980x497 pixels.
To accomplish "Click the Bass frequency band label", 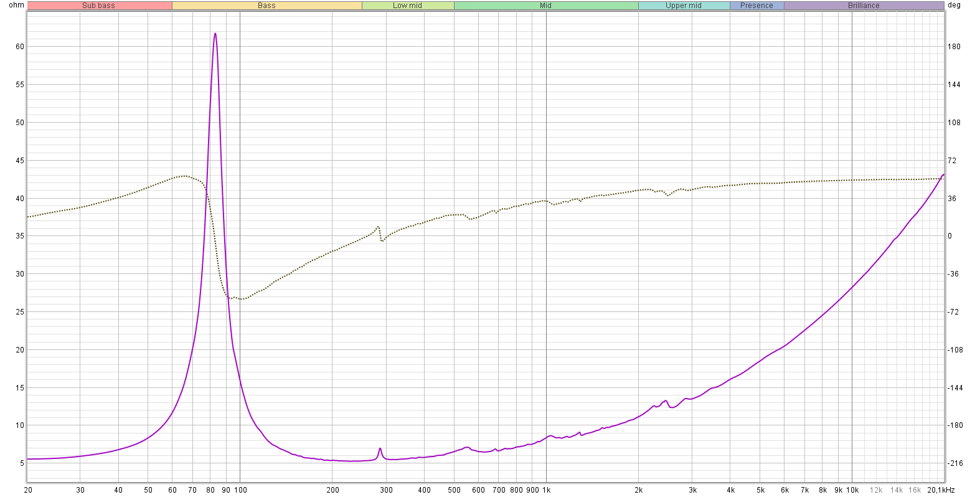I will click(x=266, y=6).
